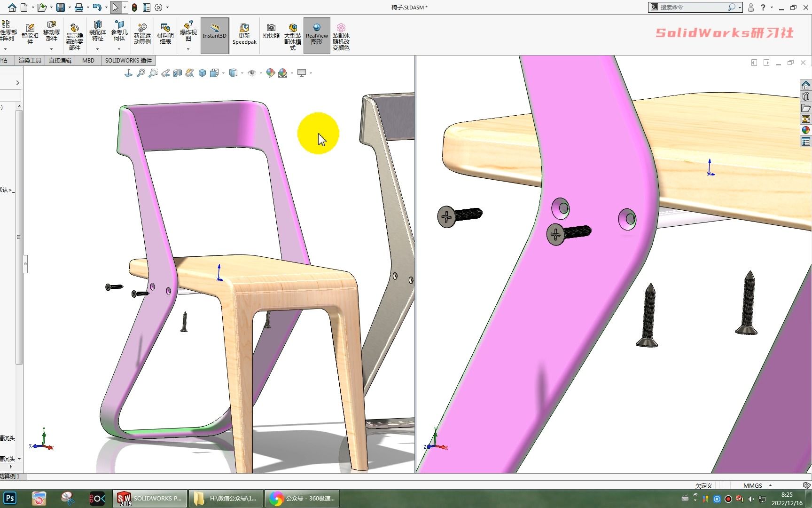Activate the Instant3D tool

tap(214, 35)
